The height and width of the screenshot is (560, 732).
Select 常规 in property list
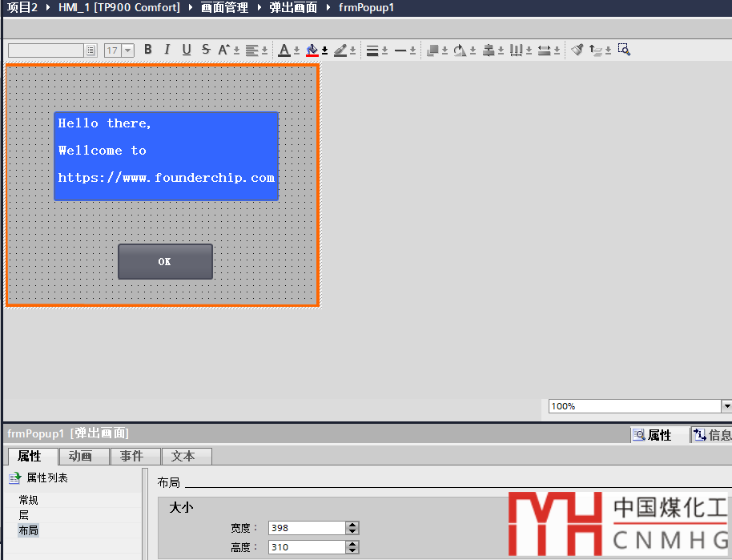[29, 500]
